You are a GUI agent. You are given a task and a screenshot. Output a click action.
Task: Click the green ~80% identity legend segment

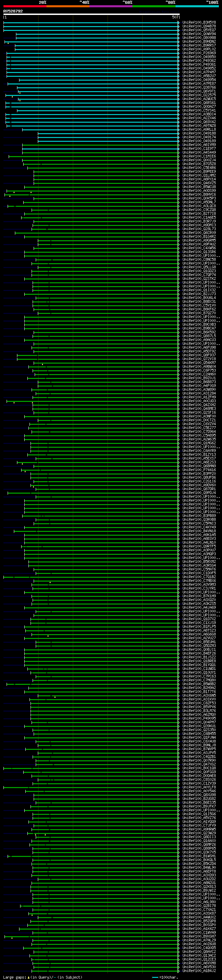(x=154, y=6)
